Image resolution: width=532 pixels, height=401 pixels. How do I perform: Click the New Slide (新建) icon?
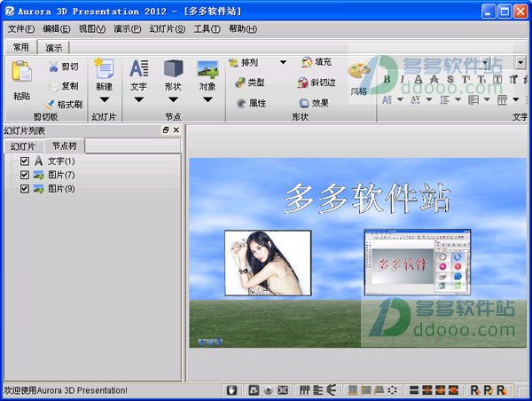click(x=104, y=68)
